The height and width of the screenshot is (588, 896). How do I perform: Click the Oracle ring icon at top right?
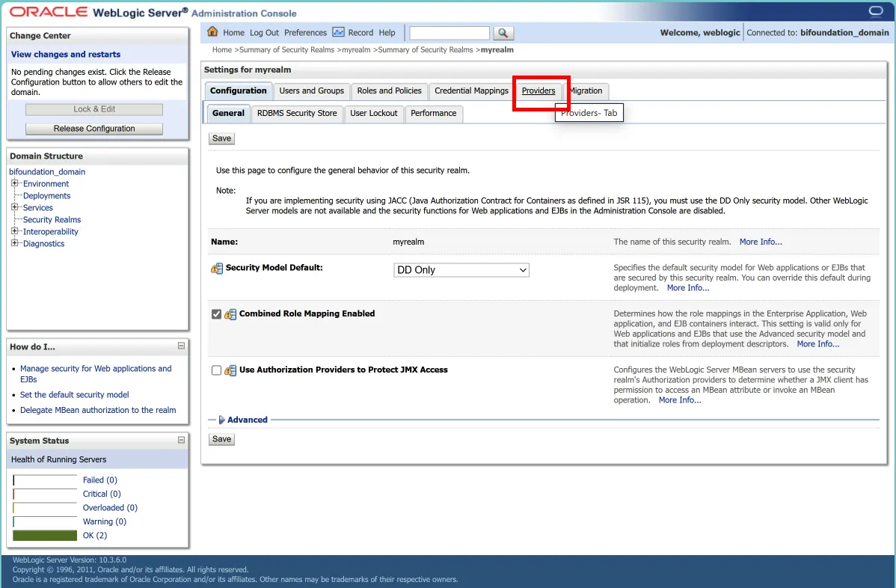click(x=875, y=11)
